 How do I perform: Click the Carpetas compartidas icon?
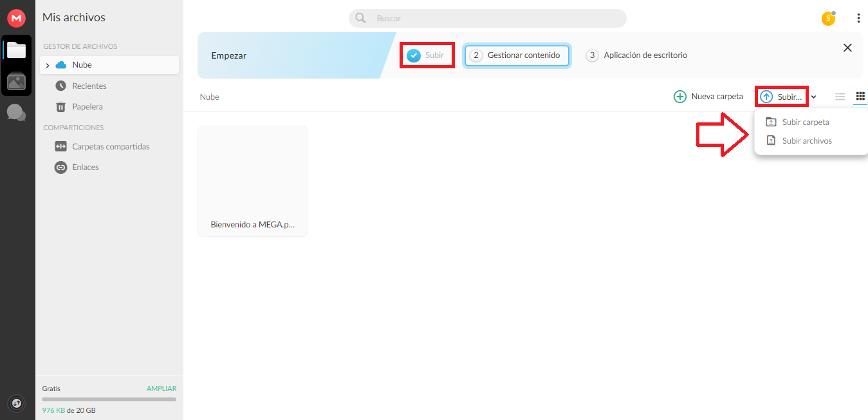(x=61, y=146)
